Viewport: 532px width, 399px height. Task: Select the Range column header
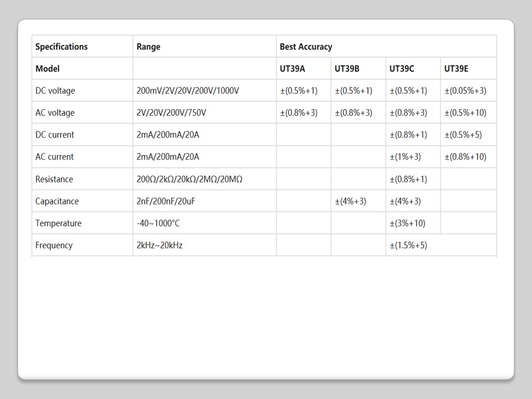click(x=149, y=47)
